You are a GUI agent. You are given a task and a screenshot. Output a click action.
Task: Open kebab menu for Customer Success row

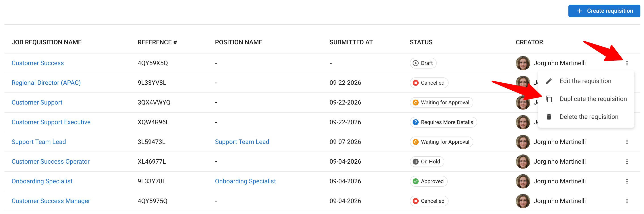click(x=627, y=63)
